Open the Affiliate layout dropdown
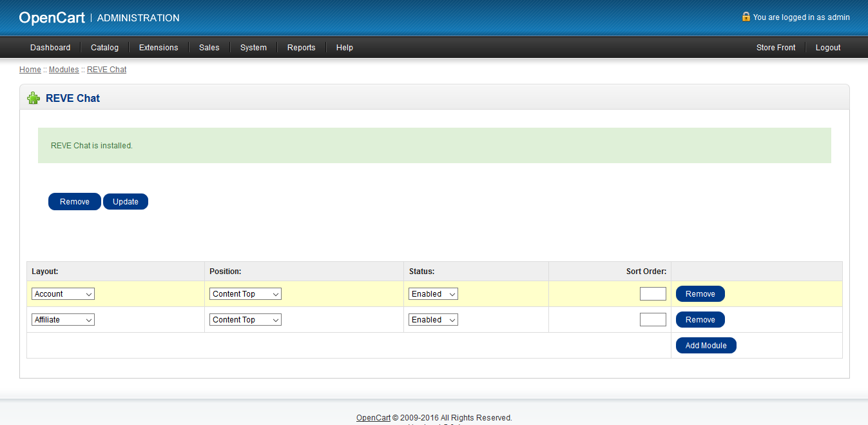This screenshot has height=425, width=868. click(63, 320)
